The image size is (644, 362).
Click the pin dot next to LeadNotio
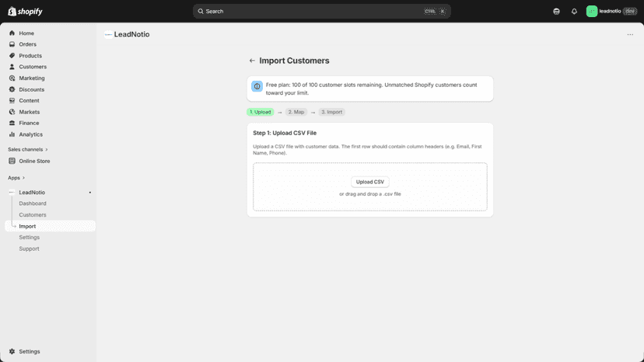pos(90,193)
